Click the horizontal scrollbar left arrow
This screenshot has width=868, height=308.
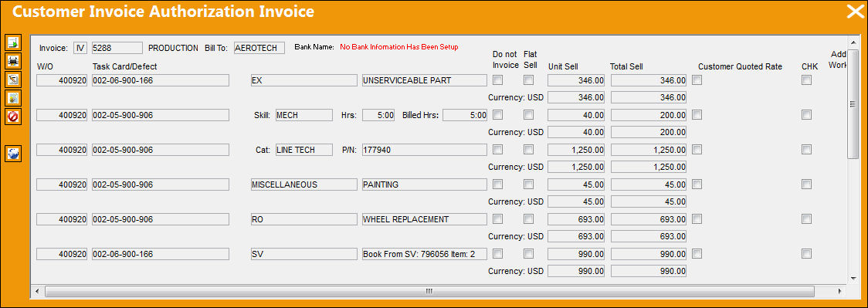(36, 291)
